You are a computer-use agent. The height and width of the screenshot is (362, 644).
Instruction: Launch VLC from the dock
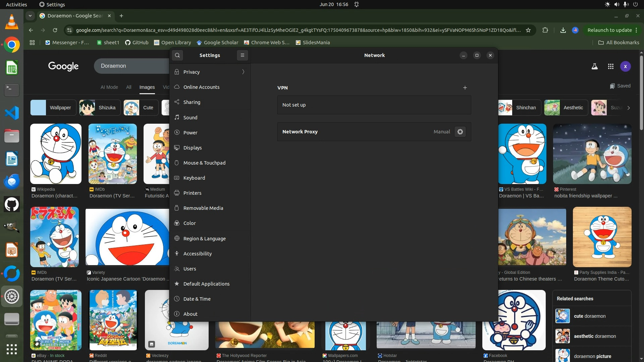coord(12,22)
